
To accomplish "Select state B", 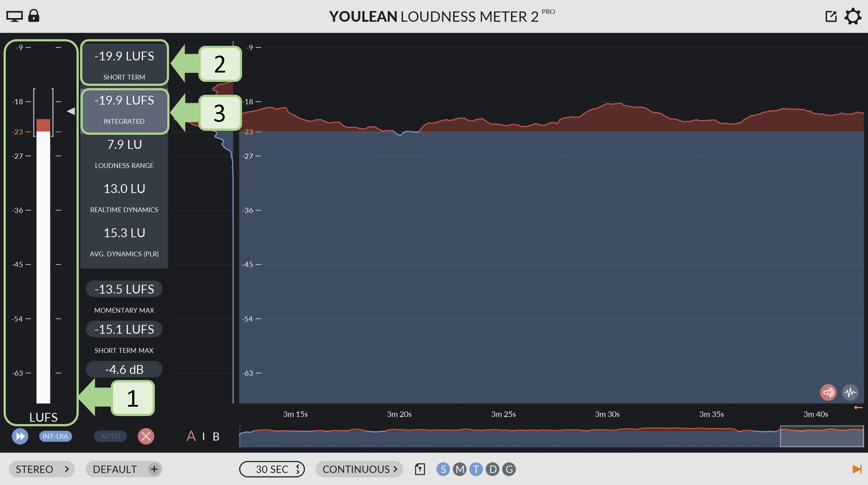I will click(216, 436).
